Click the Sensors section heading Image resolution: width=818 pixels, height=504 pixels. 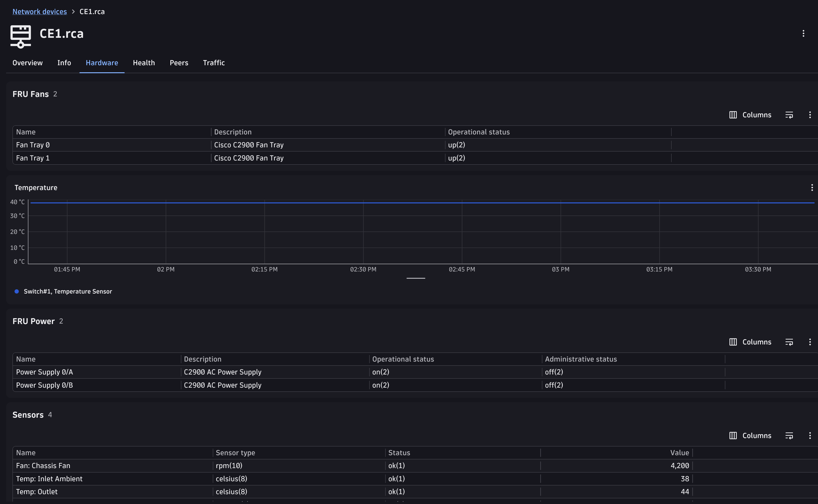[x=28, y=415]
